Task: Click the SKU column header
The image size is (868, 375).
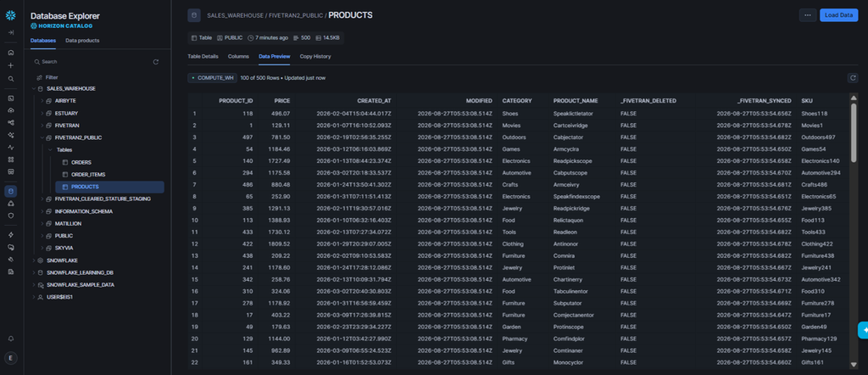Action: (x=807, y=101)
